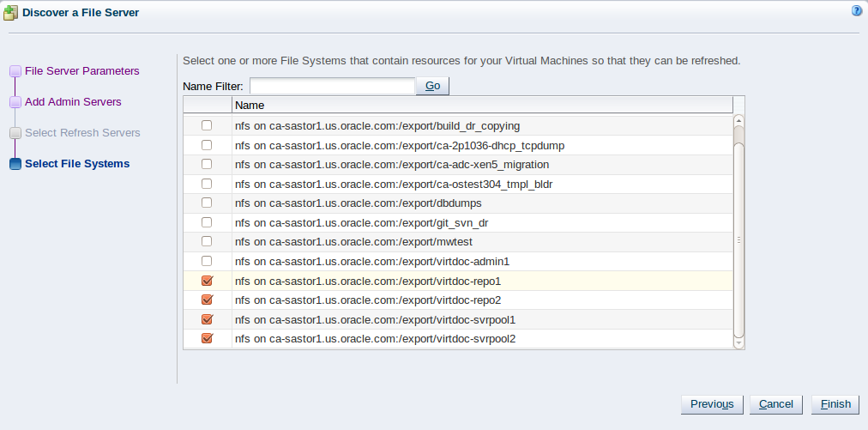Click the Discover a File Server title icon

point(10,12)
